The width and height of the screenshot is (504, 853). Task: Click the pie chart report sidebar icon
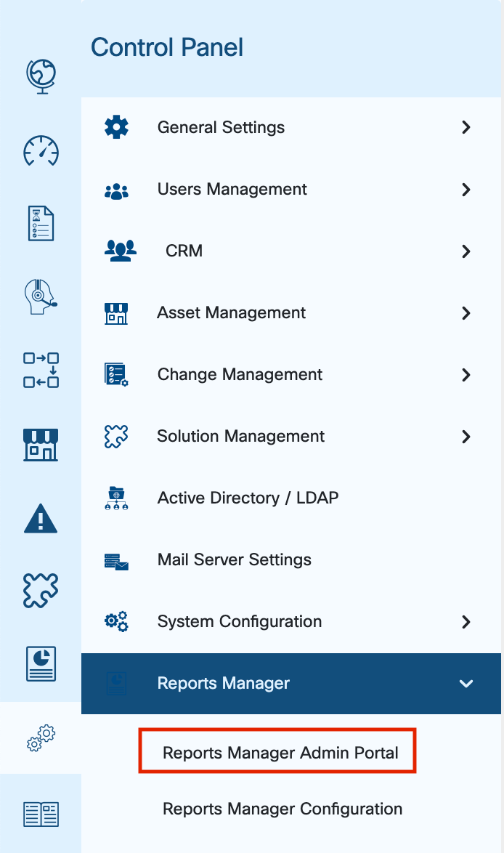coord(41,663)
